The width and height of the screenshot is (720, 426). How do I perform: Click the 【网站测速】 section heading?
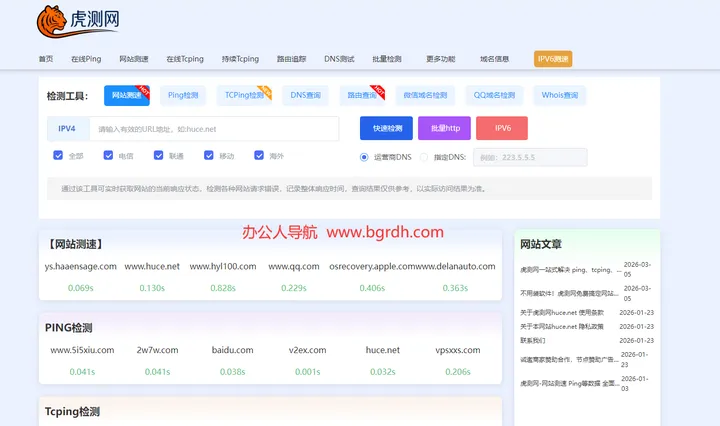[75, 244]
